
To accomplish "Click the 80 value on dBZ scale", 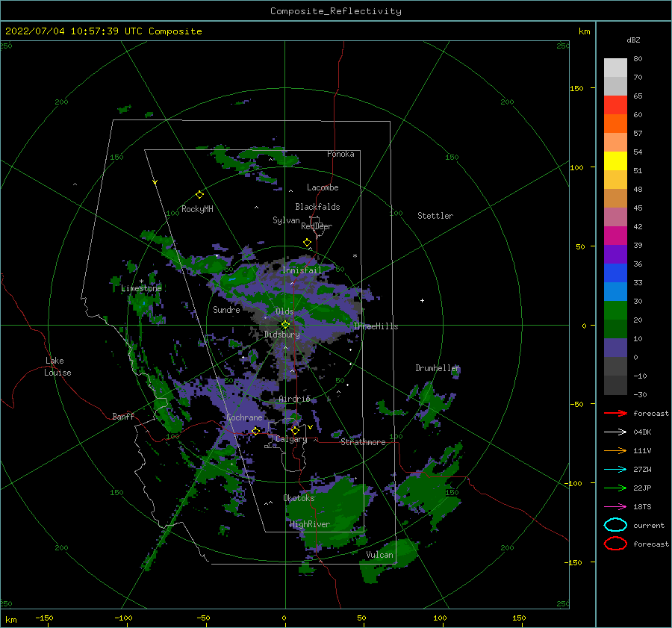I will pyautogui.click(x=638, y=59).
